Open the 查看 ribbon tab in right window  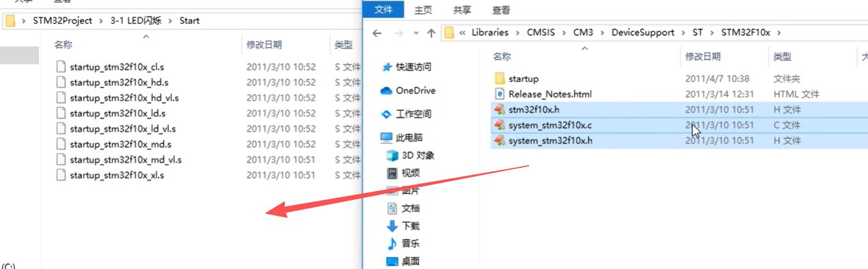point(501,10)
